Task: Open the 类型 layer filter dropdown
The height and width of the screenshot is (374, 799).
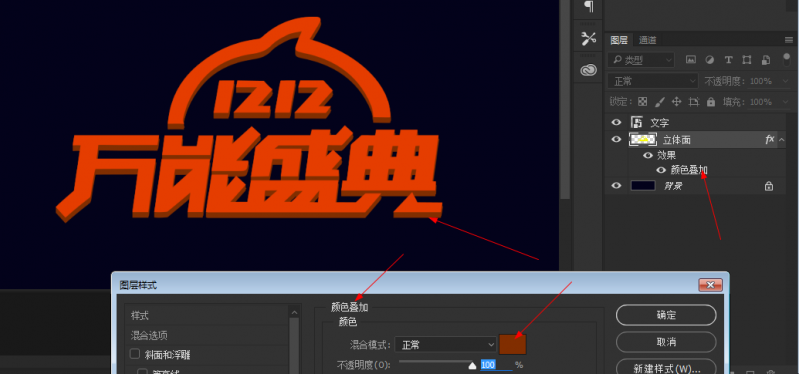Action: (x=641, y=60)
